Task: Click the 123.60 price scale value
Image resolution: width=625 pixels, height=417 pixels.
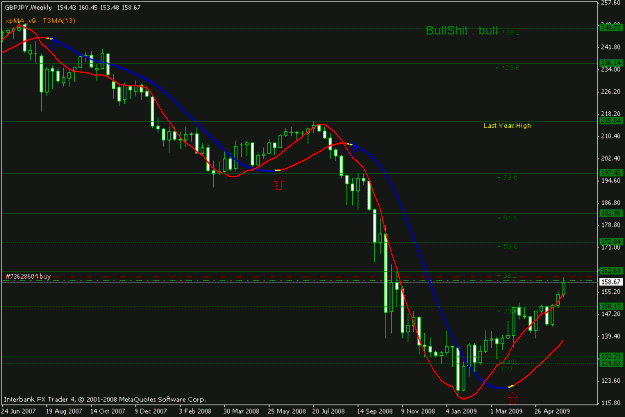Action: pos(611,381)
